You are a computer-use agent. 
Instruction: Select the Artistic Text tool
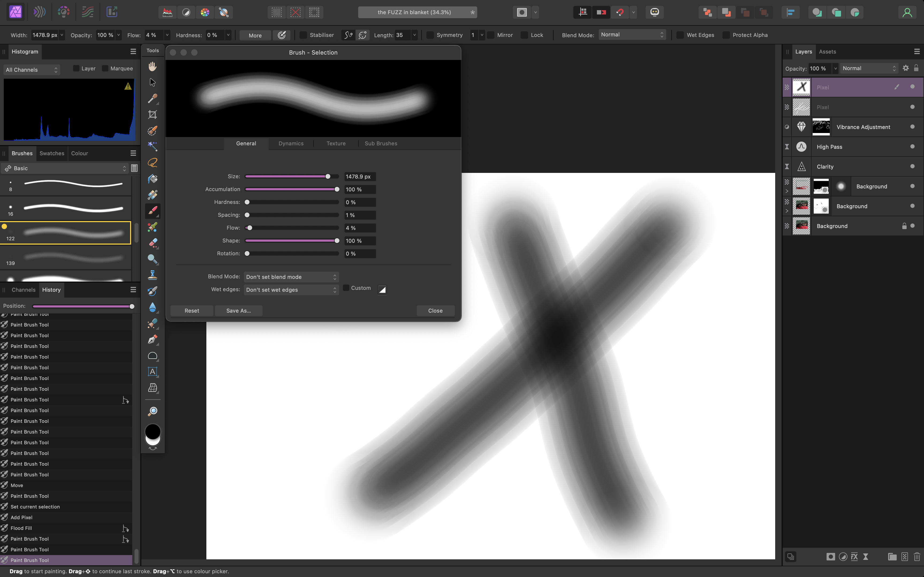[152, 372]
